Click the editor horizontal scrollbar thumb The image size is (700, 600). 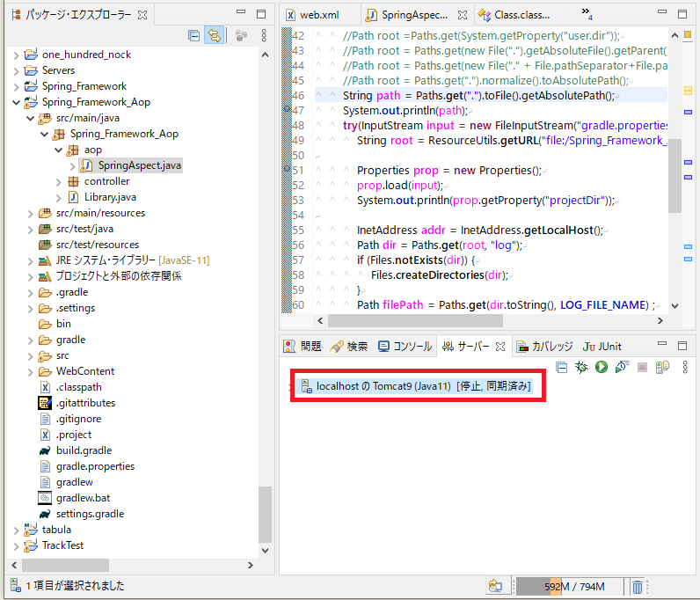click(415, 321)
